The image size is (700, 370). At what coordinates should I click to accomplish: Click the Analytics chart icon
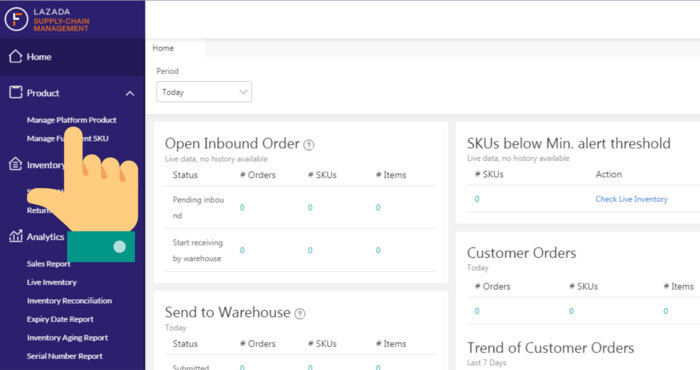[15, 236]
